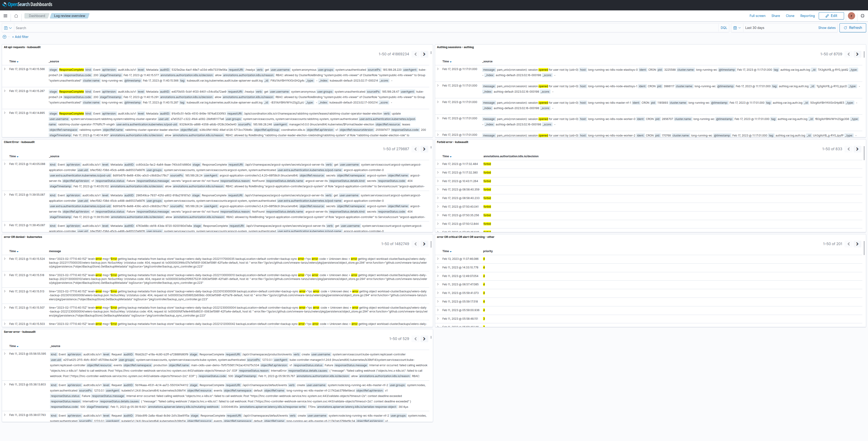
Task: Open user avatar menu 'r'
Action: [x=851, y=16]
